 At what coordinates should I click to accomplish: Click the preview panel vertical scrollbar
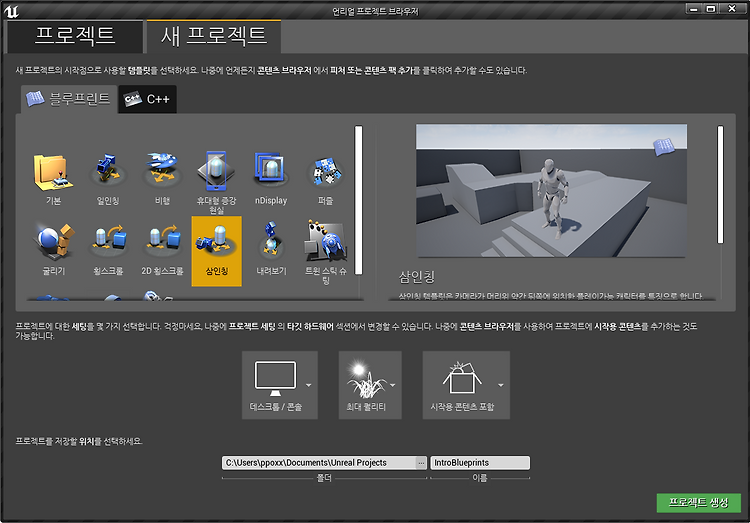coord(720,185)
